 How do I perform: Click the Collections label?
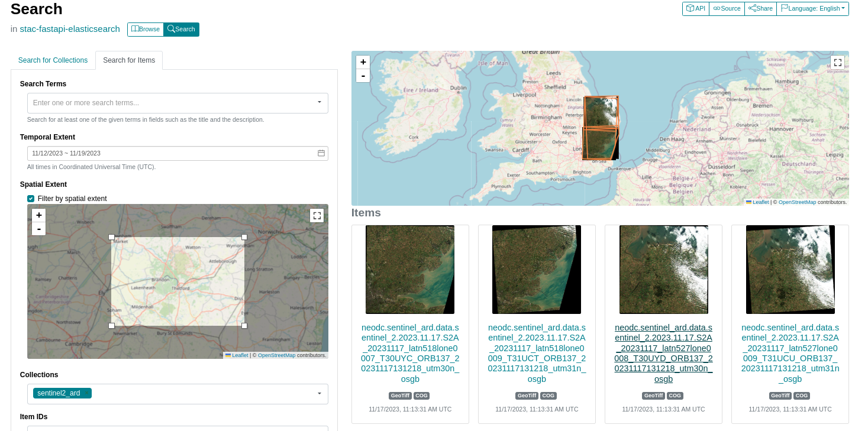(x=39, y=375)
